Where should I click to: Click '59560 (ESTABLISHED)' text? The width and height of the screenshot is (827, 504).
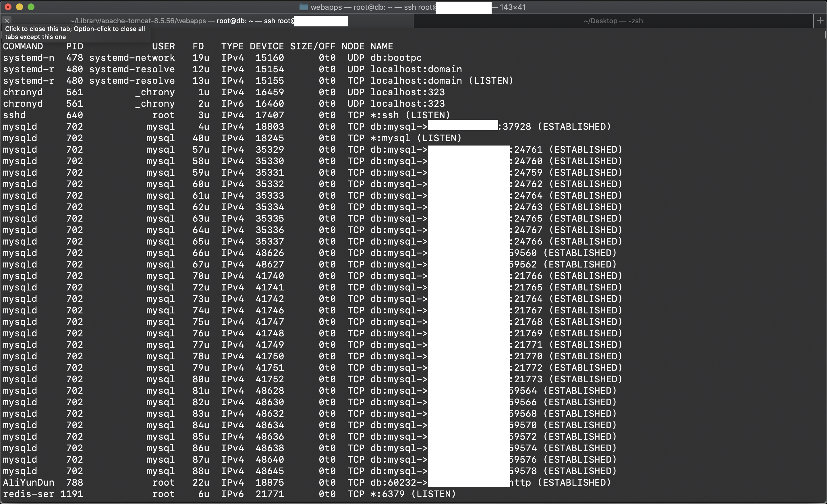[x=563, y=253]
